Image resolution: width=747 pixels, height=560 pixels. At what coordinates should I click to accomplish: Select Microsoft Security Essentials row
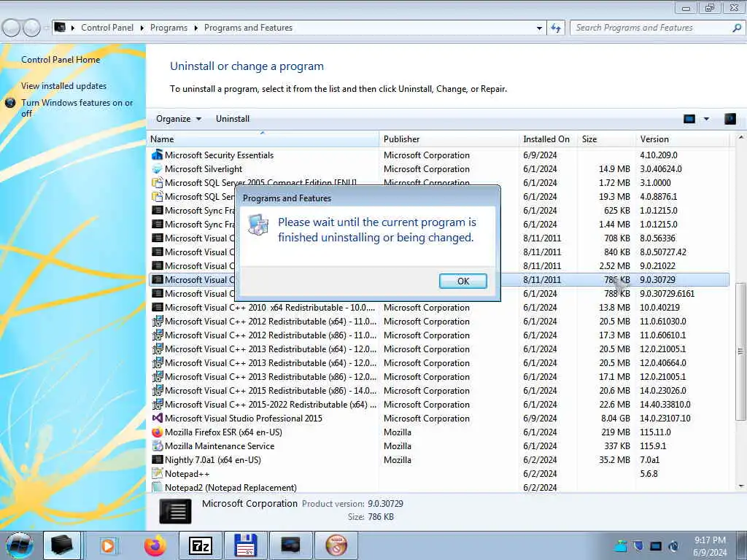point(438,155)
